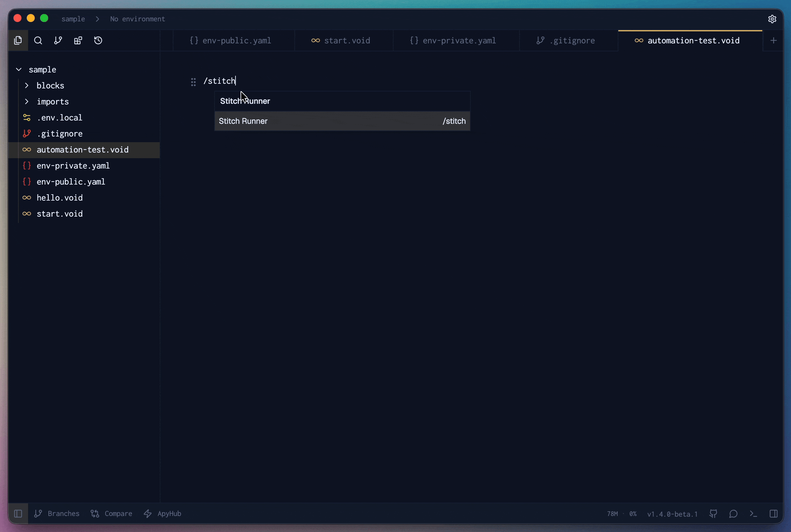Open the terminal icon in status bar
791x532 pixels.
[753, 514]
